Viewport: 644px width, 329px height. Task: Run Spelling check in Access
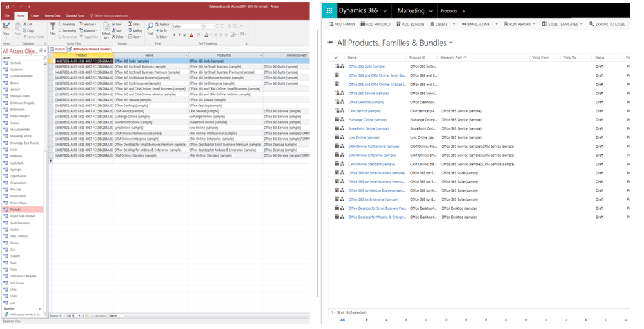point(135,30)
